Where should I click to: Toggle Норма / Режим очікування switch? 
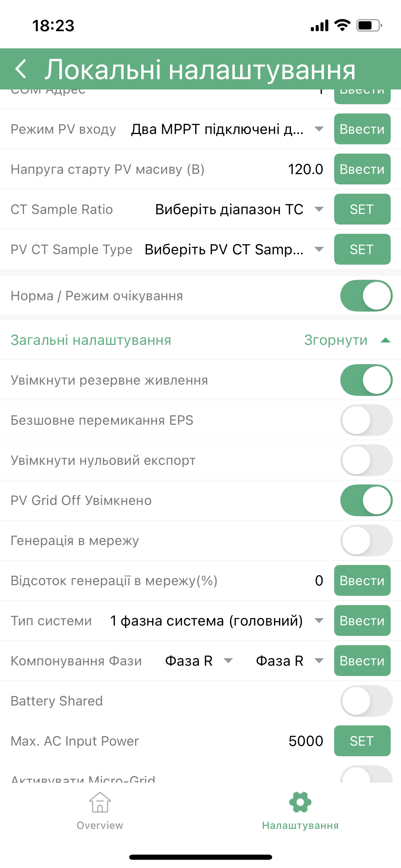pos(366,296)
